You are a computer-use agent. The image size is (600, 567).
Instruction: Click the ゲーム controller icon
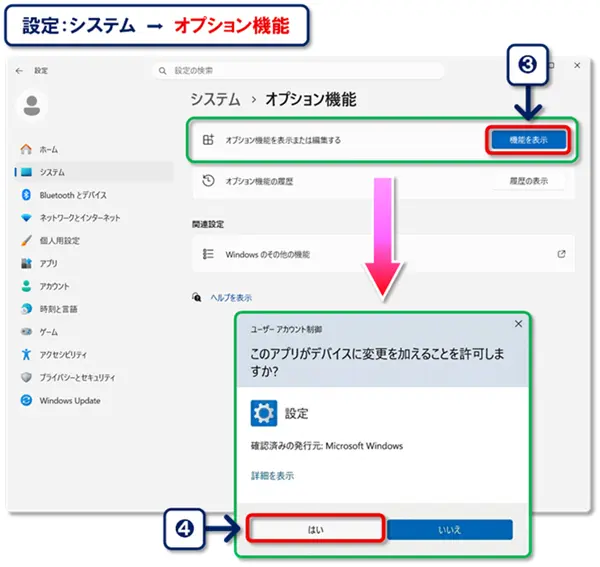tap(26, 331)
